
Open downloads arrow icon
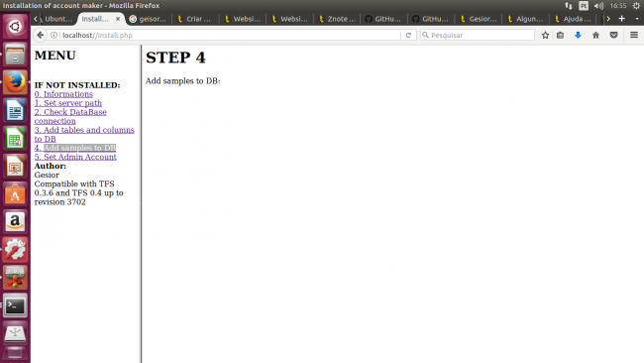click(x=578, y=36)
